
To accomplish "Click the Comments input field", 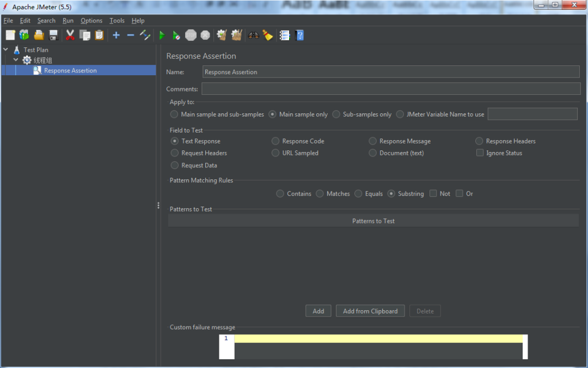I will pyautogui.click(x=391, y=89).
